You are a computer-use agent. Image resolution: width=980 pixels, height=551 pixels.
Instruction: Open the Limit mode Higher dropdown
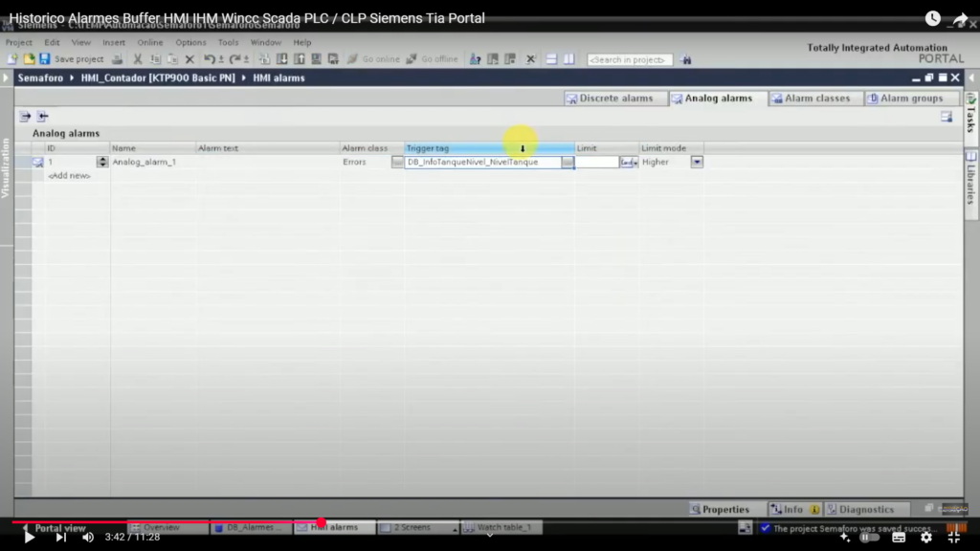tap(697, 162)
